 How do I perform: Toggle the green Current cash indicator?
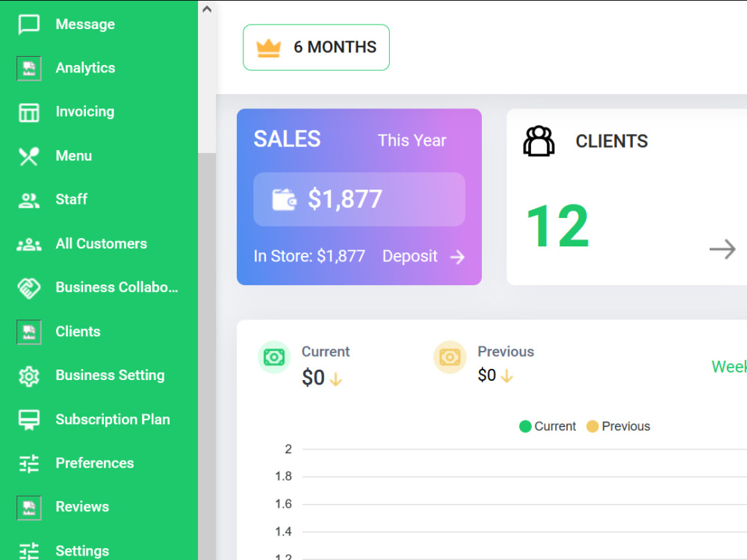tap(274, 357)
